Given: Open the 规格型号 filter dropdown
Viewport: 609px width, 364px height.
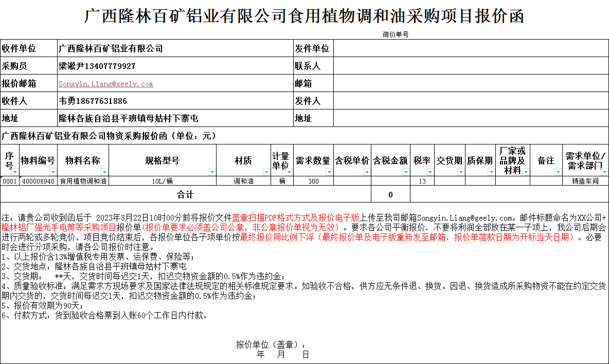Looking at the screenshot, I should tap(212, 172).
